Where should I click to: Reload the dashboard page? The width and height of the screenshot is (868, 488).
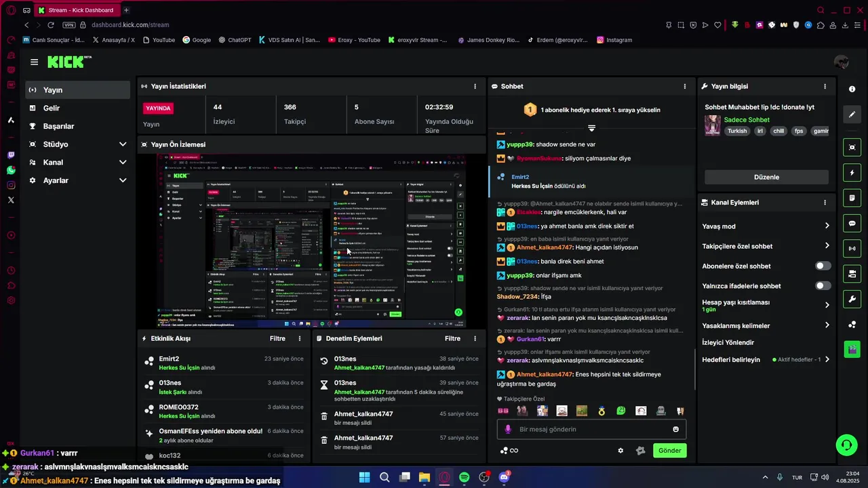pyautogui.click(x=51, y=25)
